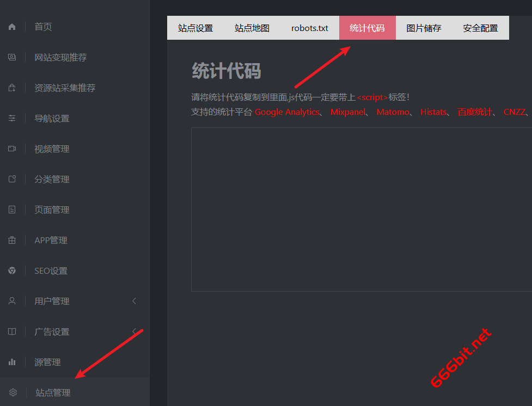Switch to the 站点地图 tab
Screen dimensions: 532x406
click(x=252, y=28)
